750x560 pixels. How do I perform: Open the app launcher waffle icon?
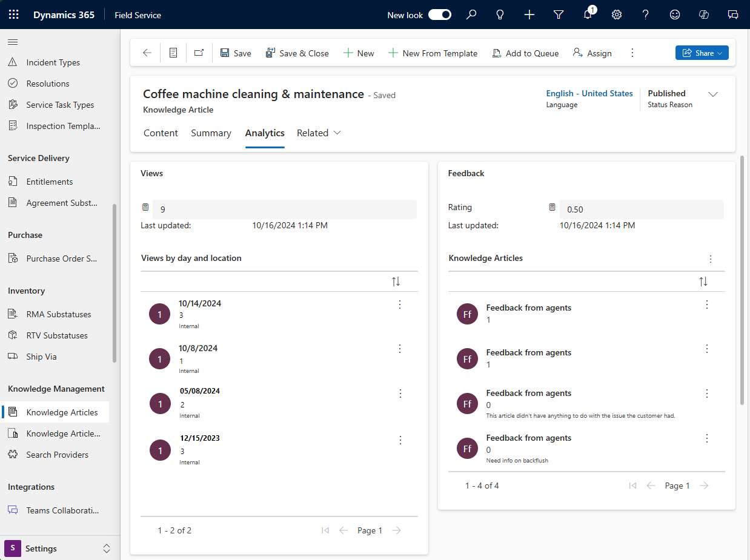(13, 15)
